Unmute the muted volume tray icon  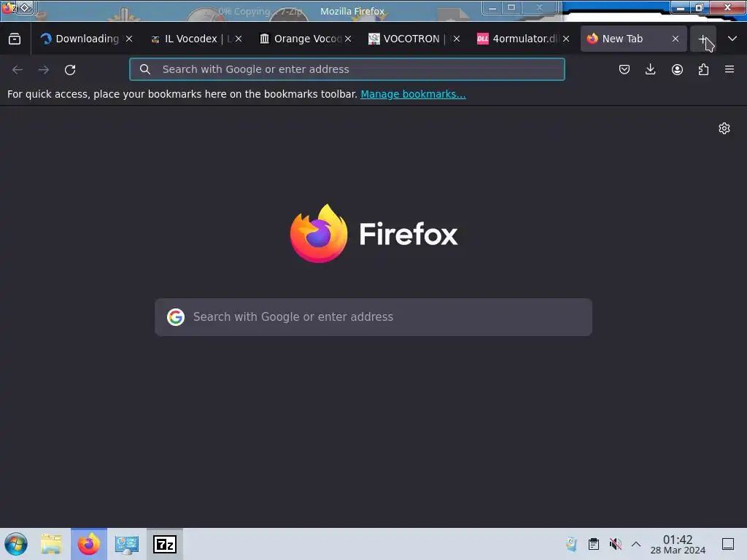616,544
